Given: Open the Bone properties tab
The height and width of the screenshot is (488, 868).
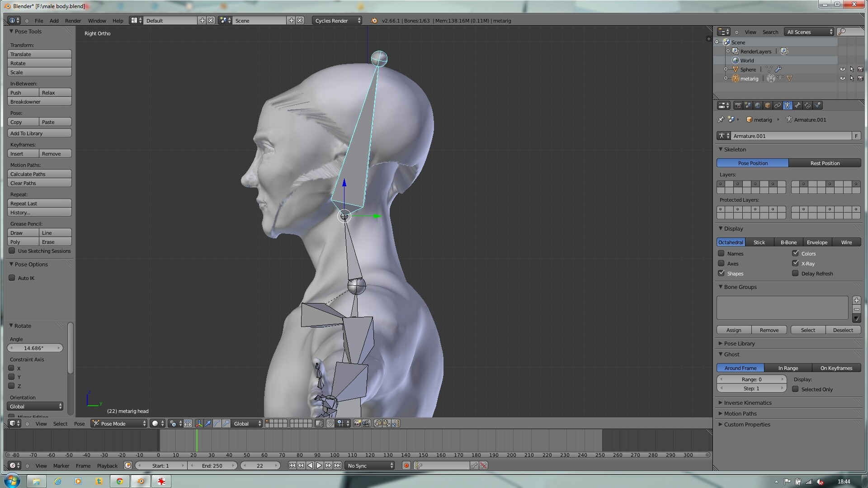Looking at the screenshot, I should click(797, 105).
